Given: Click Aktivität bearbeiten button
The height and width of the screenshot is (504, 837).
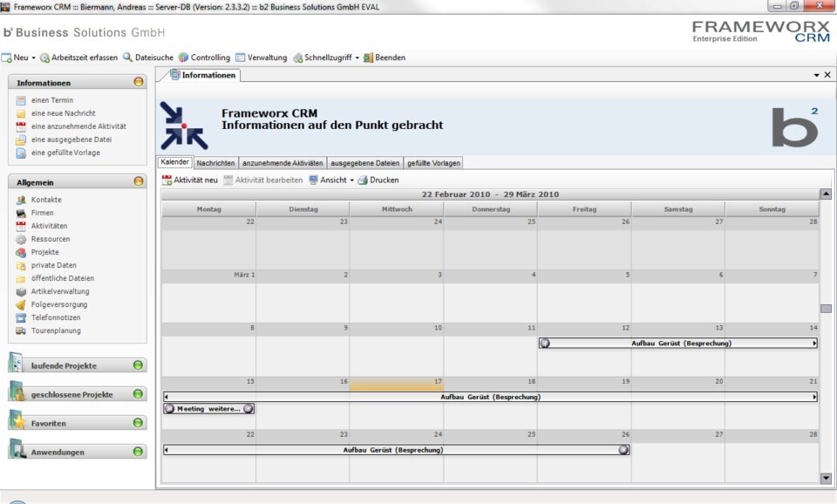Looking at the screenshot, I should [263, 180].
